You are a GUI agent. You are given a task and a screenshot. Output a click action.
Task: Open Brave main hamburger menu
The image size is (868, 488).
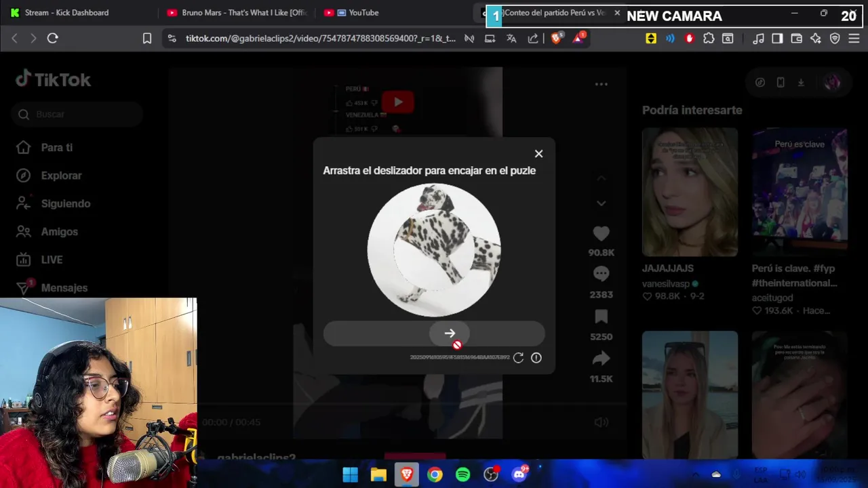tap(854, 39)
